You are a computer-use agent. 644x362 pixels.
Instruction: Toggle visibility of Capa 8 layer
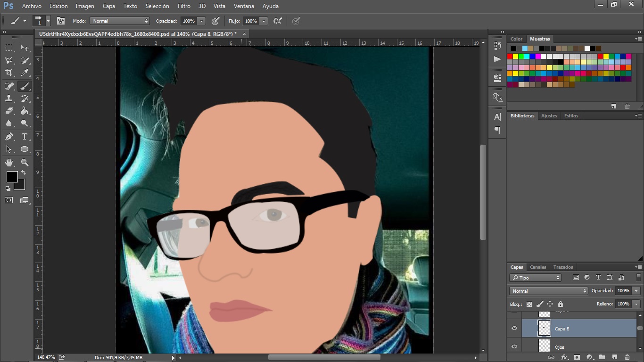click(514, 329)
